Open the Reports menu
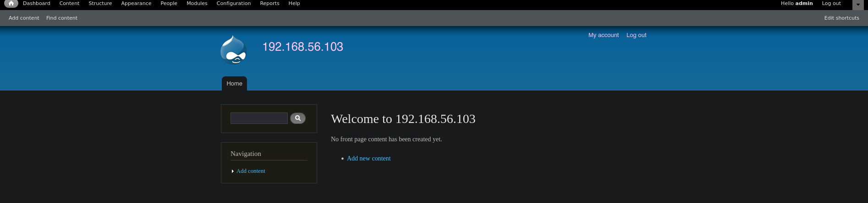This screenshot has width=868, height=203. [269, 3]
